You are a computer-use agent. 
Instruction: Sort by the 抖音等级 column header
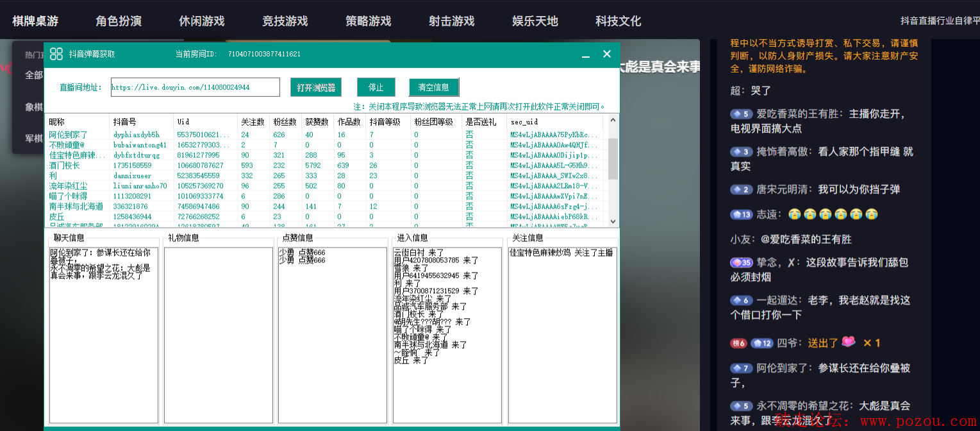[388, 122]
